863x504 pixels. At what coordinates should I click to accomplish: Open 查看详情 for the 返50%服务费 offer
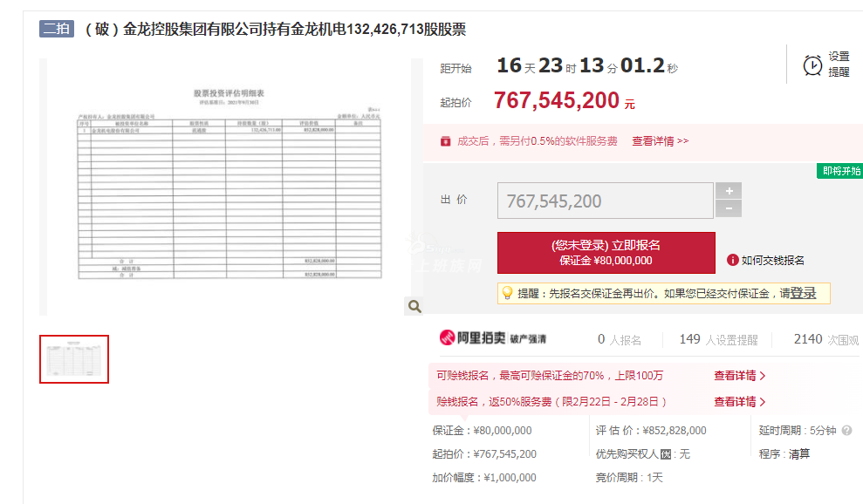(739, 402)
